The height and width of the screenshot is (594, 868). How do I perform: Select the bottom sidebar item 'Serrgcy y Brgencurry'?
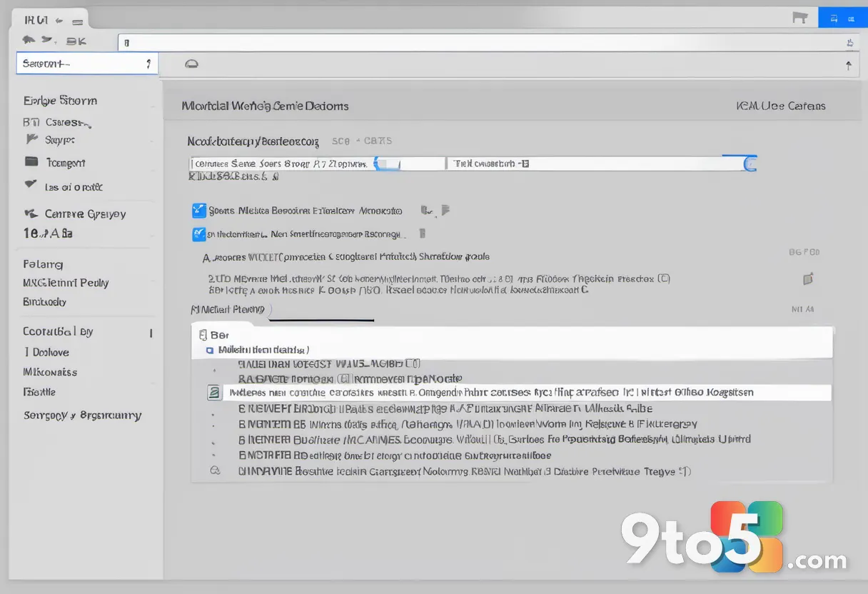click(x=82, y=415)
